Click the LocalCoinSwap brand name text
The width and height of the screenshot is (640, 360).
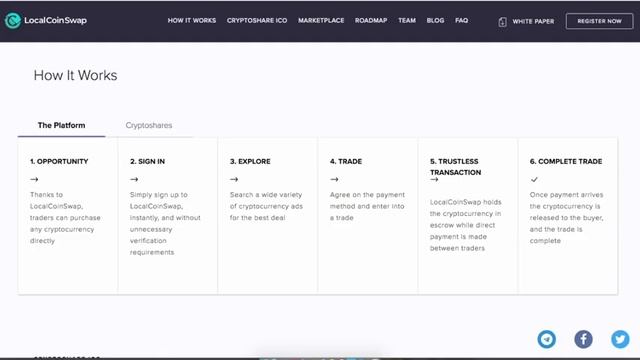point(55,20)
